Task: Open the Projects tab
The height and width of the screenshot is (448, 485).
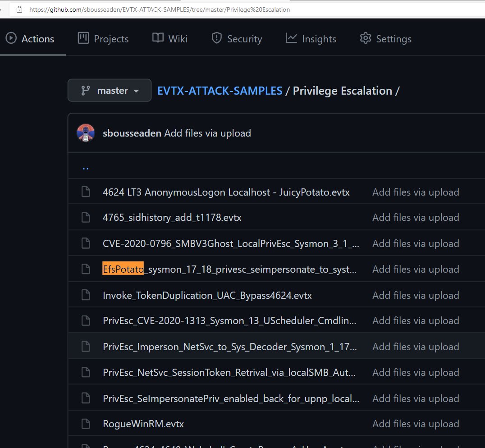Action: pos(103,39)
